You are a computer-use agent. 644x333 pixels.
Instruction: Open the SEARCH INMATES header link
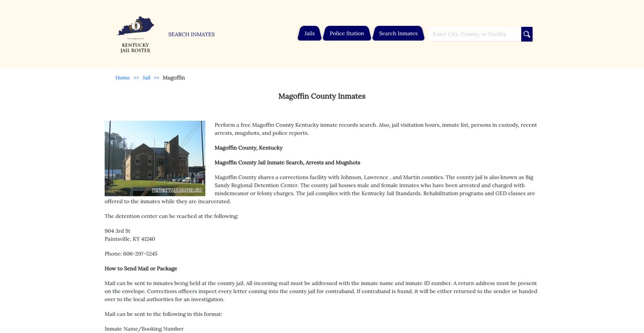(191, 34)
